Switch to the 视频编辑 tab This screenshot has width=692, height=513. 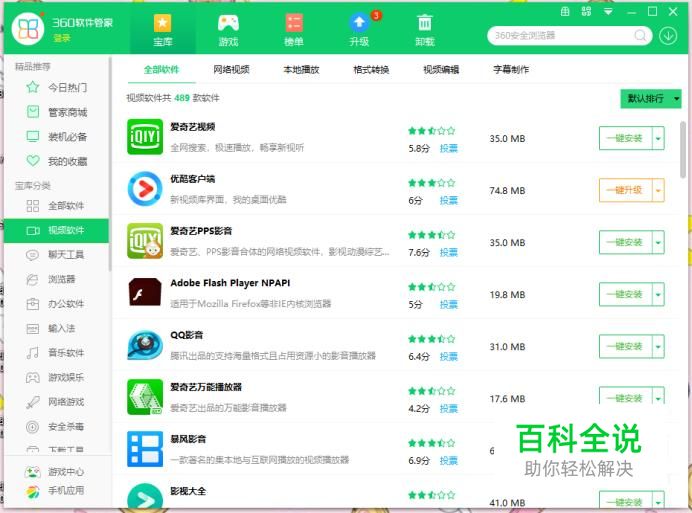click(441, 70)
